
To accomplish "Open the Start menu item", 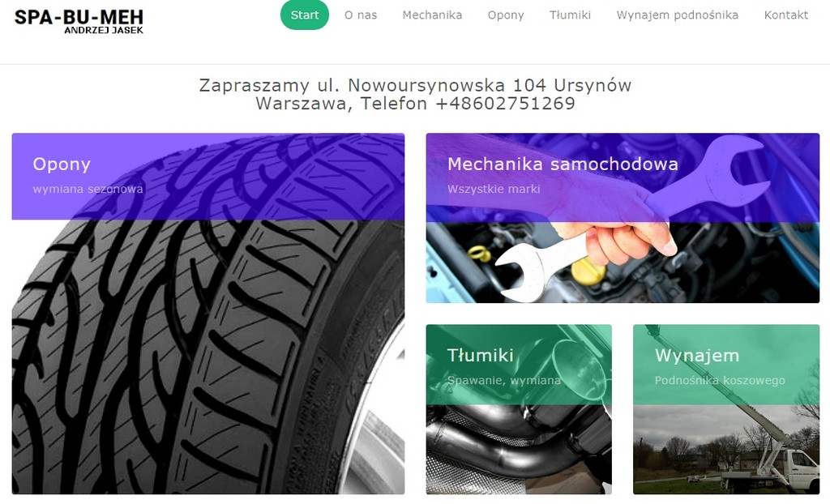I will click(x=305, y=15).
